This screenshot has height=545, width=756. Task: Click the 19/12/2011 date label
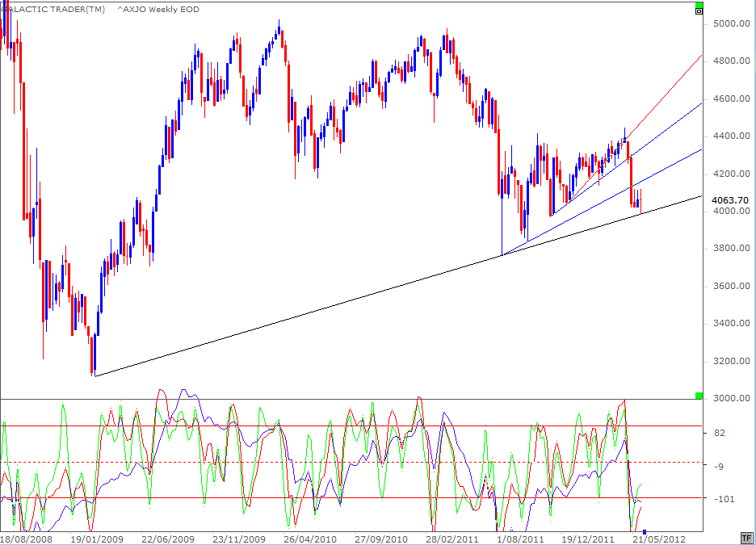coord(588,539)
